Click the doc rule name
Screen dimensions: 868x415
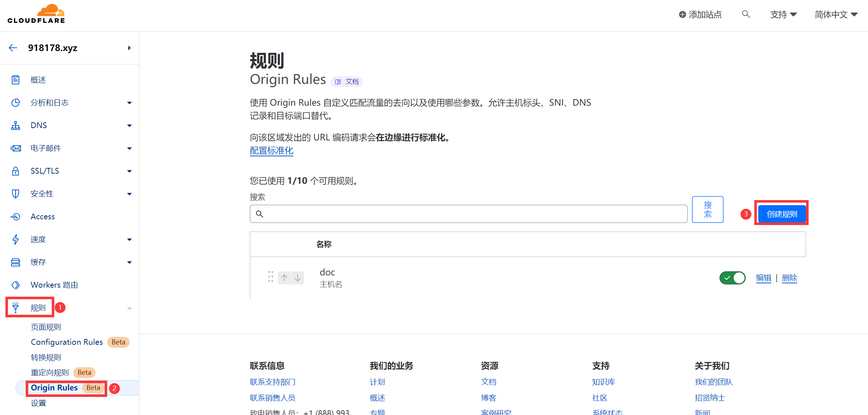tap(327, 272)
